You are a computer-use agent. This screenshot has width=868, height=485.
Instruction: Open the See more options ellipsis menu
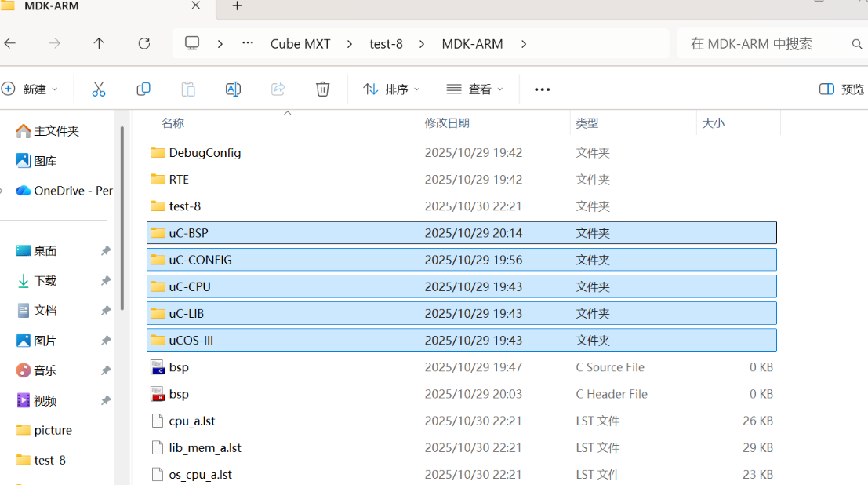point(542,89)
